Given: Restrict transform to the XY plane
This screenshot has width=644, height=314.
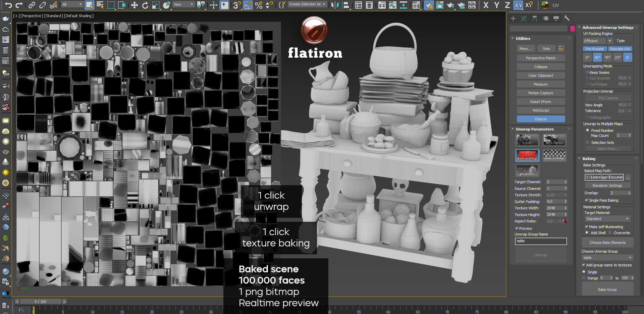Looking at the screenshot, I should coord(518,5).
